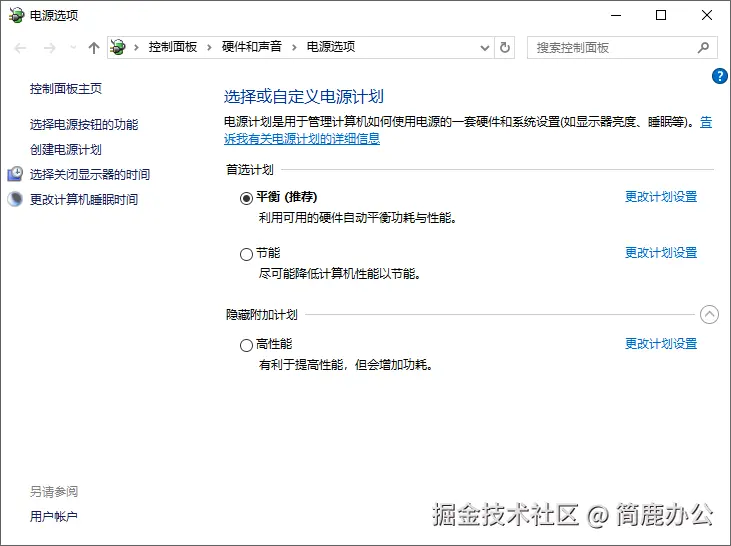The width and height of the screenshot is (731, 546).
Task: Open 控制面板主页 link
Action: [66, 89]
